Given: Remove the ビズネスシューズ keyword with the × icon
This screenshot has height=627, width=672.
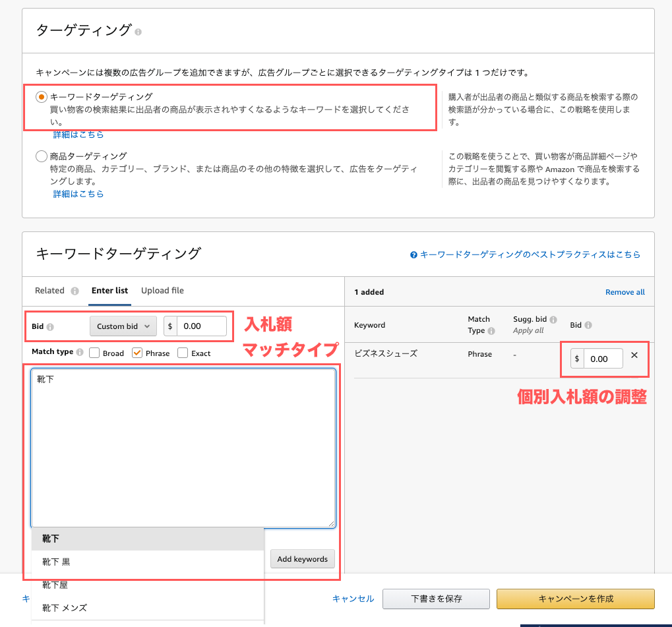Looking at the screenshot, I should 634,355.
